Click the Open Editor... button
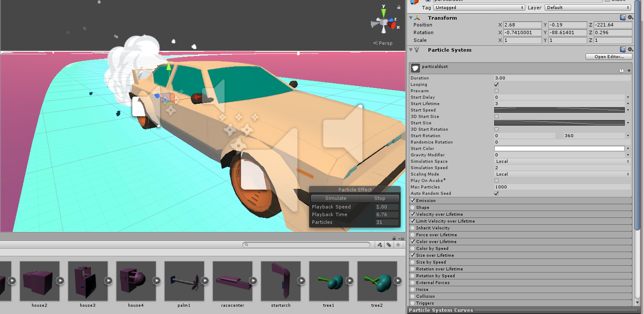The image size is (644, 314). tap(609, 57)
